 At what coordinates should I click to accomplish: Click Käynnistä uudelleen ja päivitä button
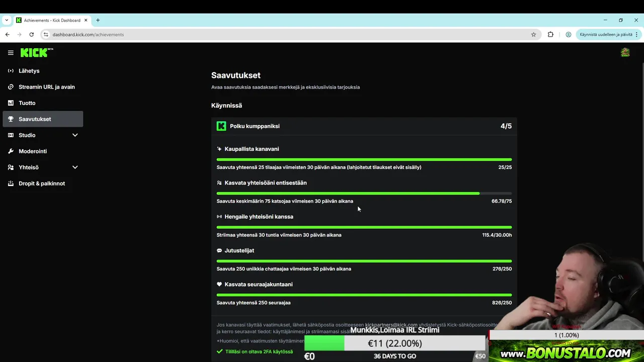click(x=606, y=35)
